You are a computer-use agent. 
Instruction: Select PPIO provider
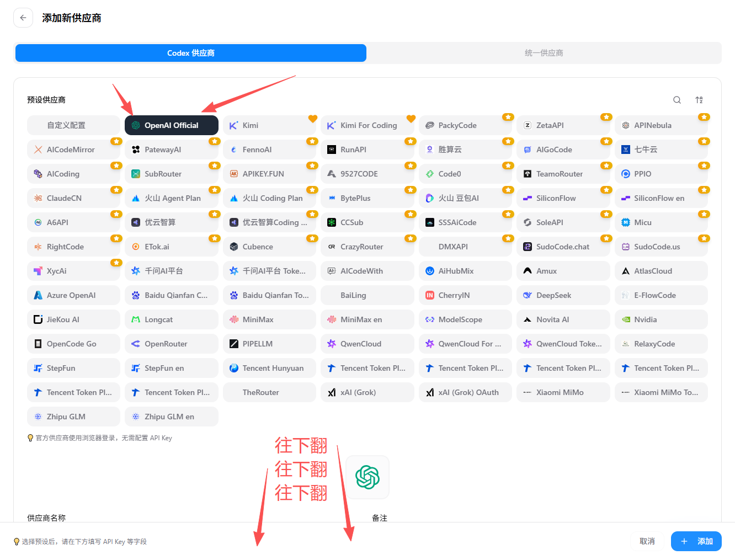(661, 174)
